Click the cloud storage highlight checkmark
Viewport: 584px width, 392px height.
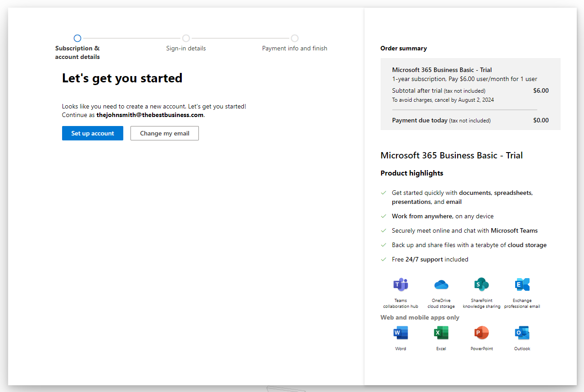point(384,245)
